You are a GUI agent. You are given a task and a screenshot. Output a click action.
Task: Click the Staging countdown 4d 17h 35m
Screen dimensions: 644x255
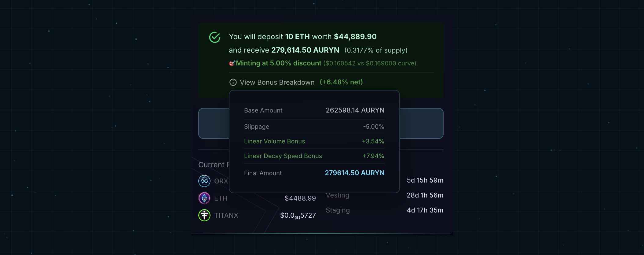click(x=425, y=210)
